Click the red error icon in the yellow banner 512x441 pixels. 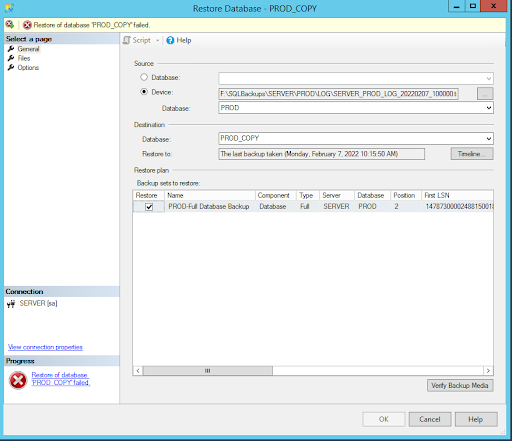pos(27,25)
